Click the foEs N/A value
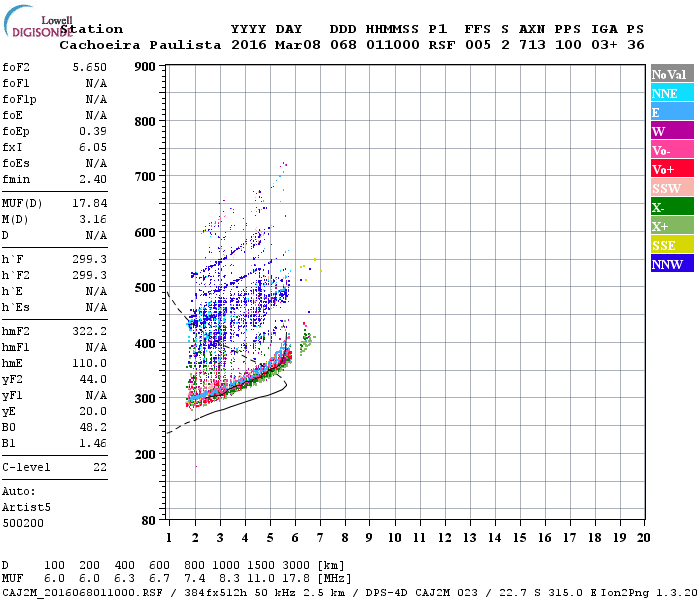700x600 pixels. 96,163
